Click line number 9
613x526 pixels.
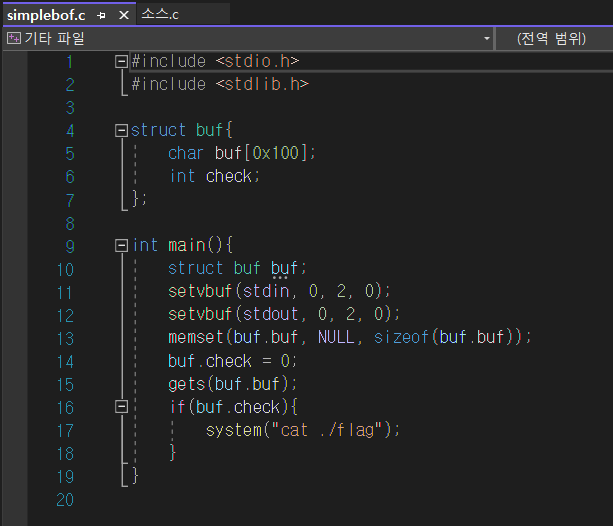click(70, 246)
